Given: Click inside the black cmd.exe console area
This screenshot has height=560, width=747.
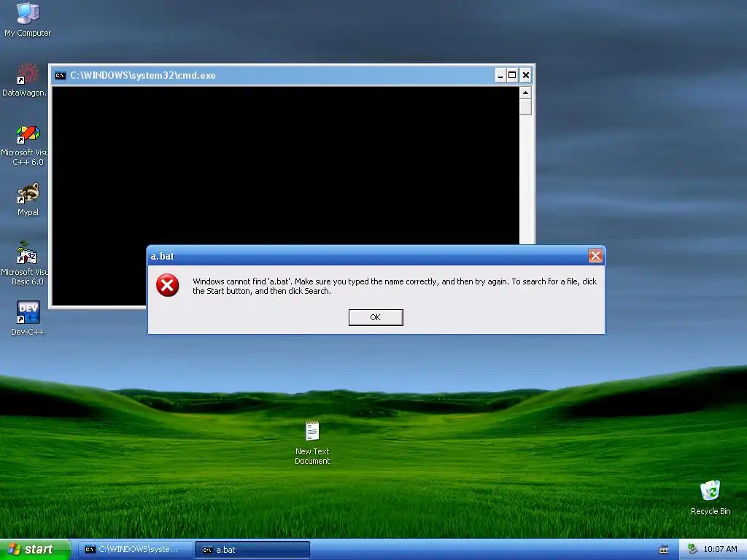Looking at the screenshot, I should click(x=285, y=164).
